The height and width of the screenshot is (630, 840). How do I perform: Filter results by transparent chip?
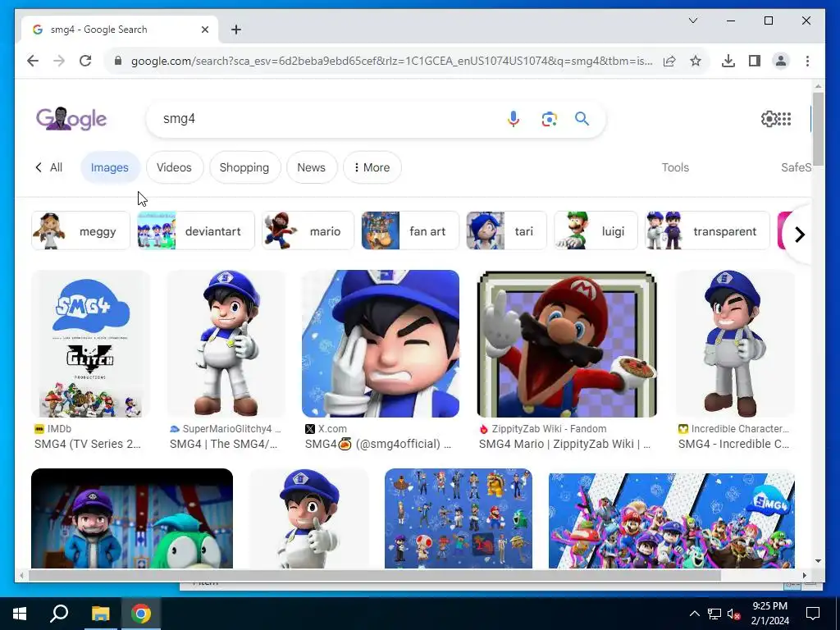[x=707, y=231]
